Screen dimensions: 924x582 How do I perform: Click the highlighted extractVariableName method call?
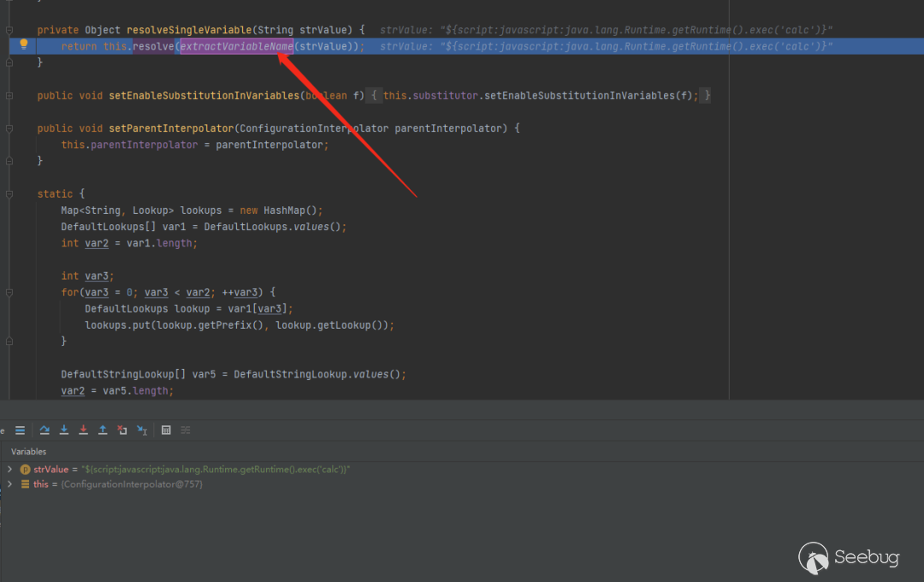pyautogui.click(x=236, y=46)
